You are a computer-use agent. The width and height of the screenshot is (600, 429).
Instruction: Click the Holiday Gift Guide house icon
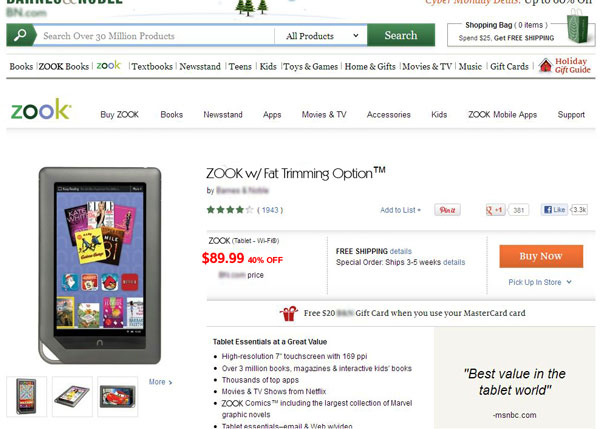coord(545,66)
